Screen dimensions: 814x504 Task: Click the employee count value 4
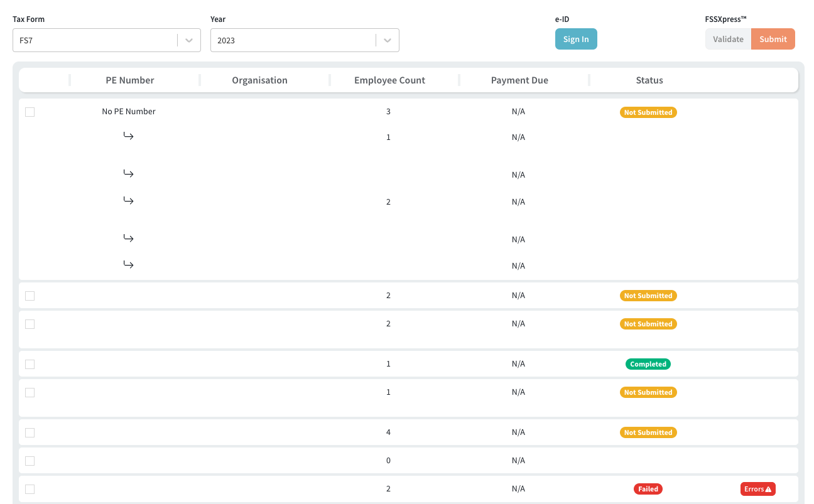coord(388,432)
